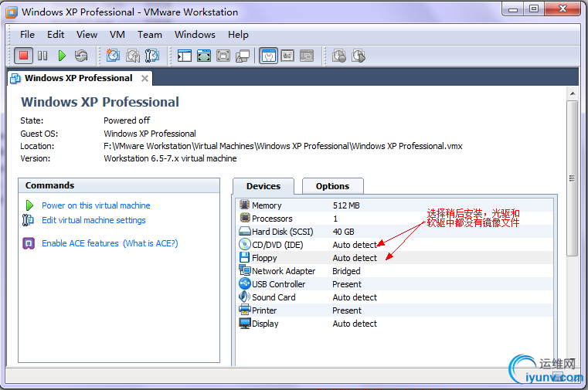Close the Windows XP Professional tab
This screenshot has height=390, width=588.
click(144, 78)
